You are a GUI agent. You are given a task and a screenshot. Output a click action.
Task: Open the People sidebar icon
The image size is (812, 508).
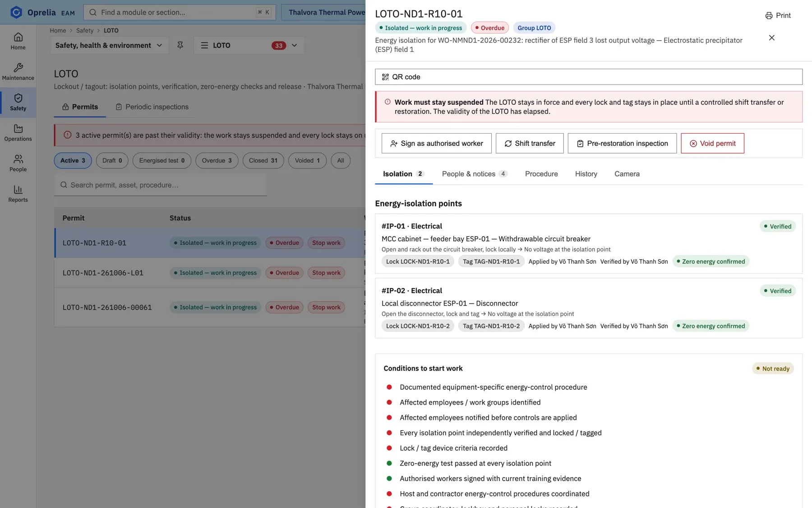(x=18, y=159)
